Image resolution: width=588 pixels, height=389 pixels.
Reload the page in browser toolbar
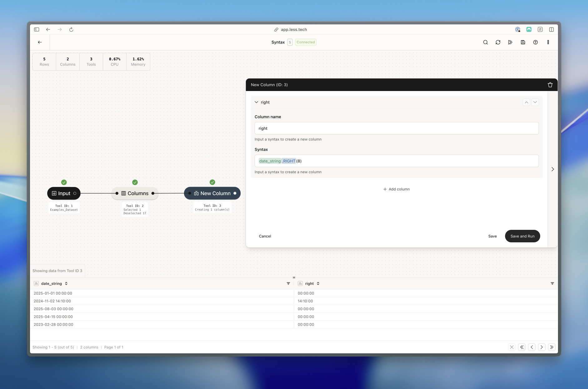[71, 29]
